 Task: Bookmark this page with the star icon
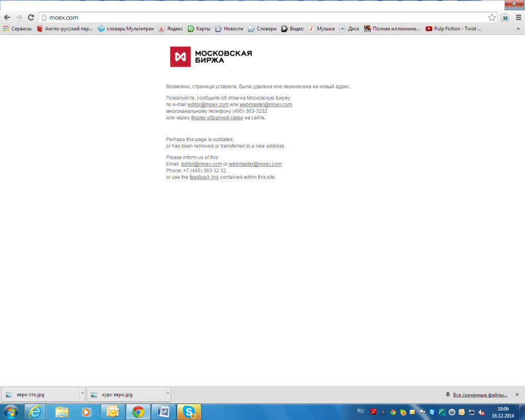tap(492, 18)
